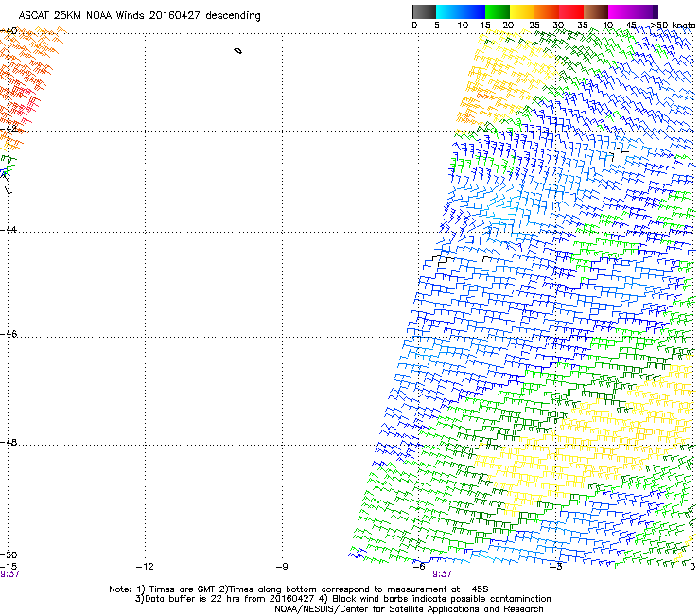Screen dimensions: 700x615
Task: Click the '-50' latitude axis label
Action: [9, 555]
